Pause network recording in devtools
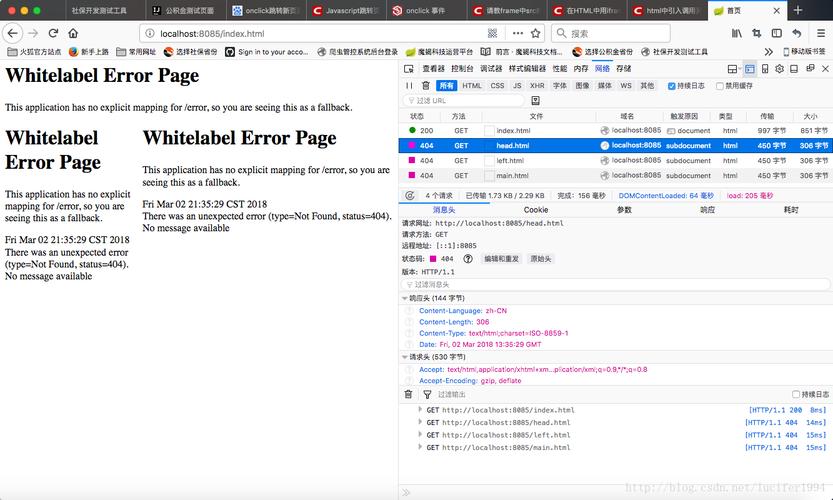This screenshot has width=833, height=500. pyautogui.click(x=409, y=86)
